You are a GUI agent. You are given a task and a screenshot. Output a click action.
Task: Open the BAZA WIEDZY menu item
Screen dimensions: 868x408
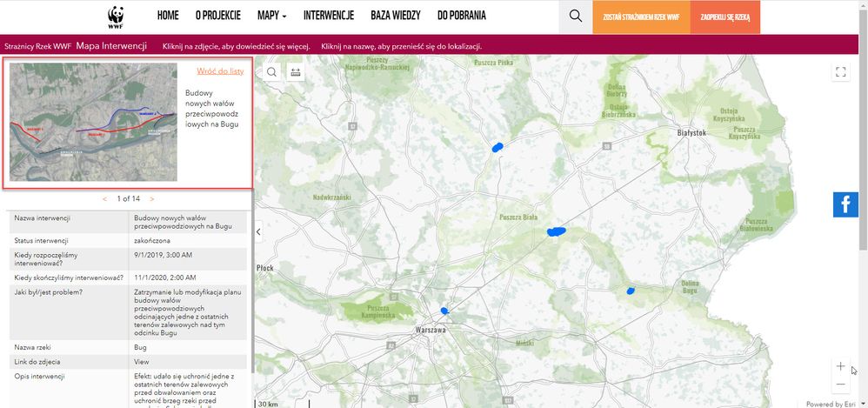pos(396,16)
